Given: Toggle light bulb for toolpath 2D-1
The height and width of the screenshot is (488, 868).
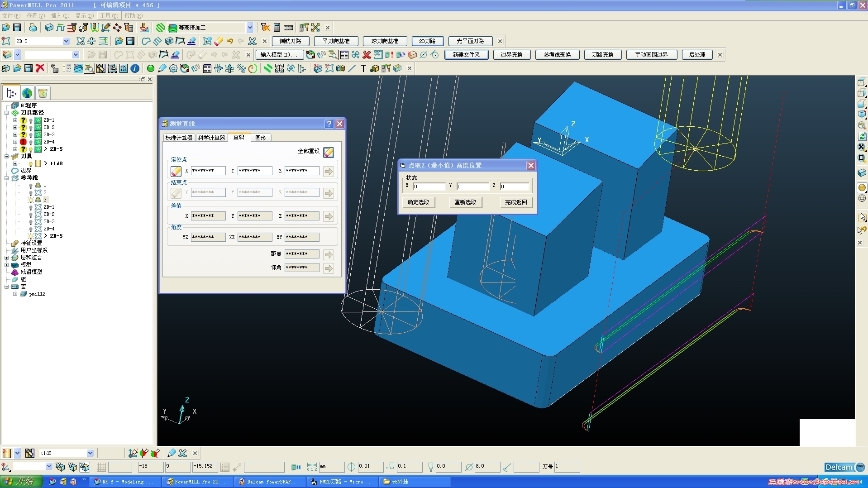Looking at the screenshot, I should click(x=31, y=121).
